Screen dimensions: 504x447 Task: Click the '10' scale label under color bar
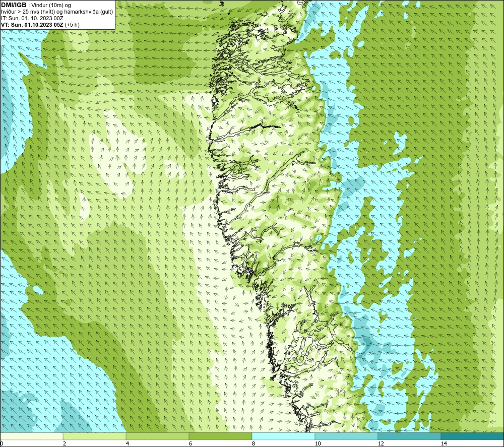tap(318, 444)
